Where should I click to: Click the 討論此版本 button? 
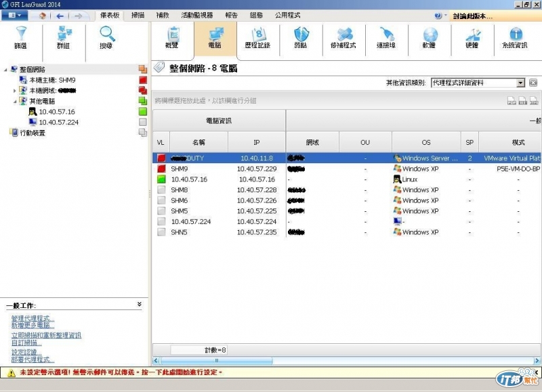click(x=495, y=16)
